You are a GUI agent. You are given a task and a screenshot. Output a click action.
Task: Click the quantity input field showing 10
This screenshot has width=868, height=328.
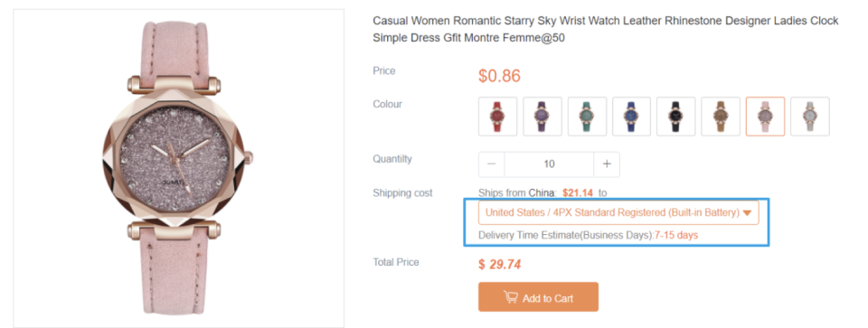549,164
